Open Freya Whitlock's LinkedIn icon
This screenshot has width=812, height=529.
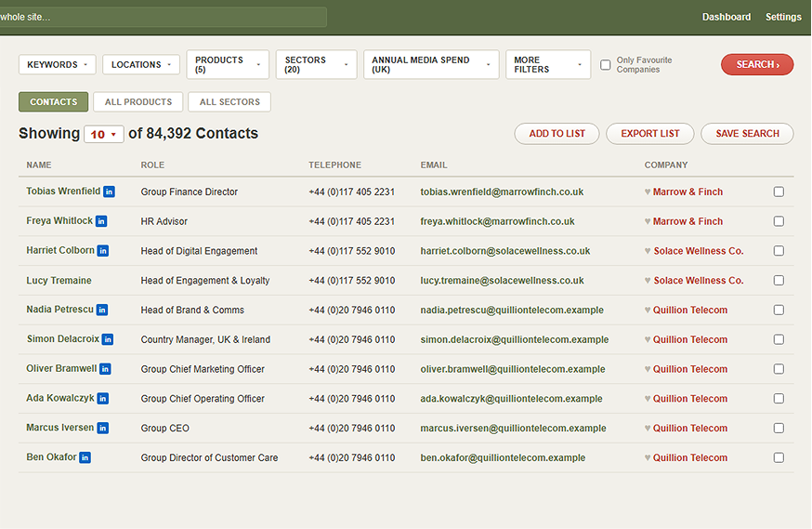click(101, 221)
